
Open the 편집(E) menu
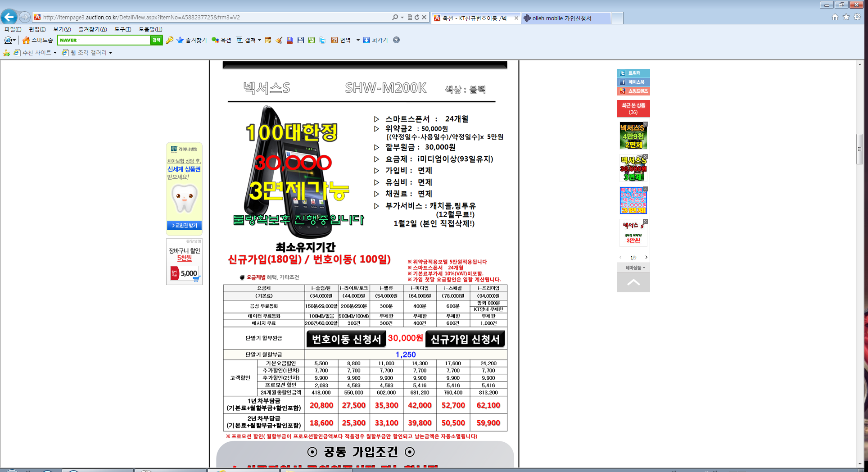37,29
